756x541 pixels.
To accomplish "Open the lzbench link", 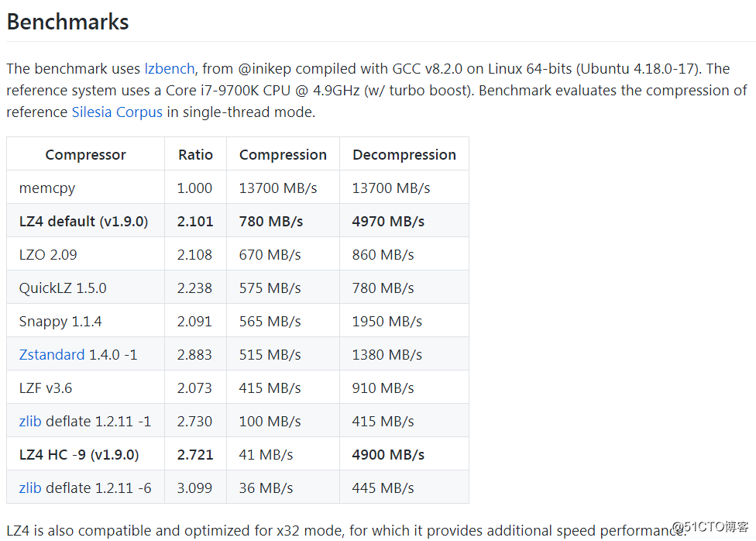I will click(169, 69).
